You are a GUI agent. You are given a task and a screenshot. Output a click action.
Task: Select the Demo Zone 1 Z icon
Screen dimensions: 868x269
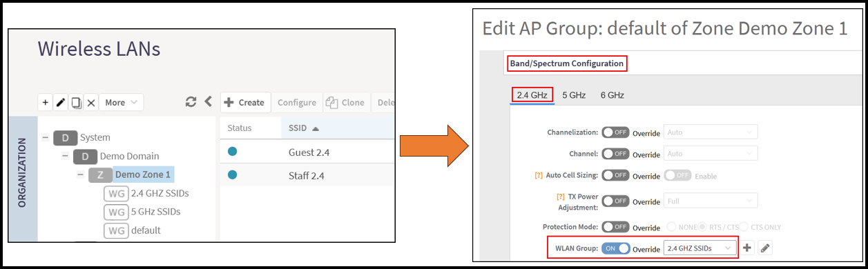pos(100,175)
